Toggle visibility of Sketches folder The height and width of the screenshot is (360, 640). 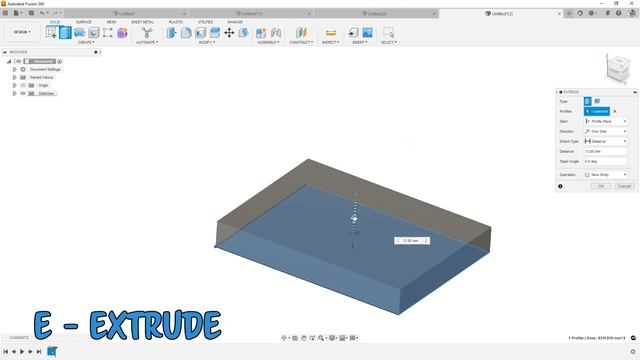[x=23, y=93]
